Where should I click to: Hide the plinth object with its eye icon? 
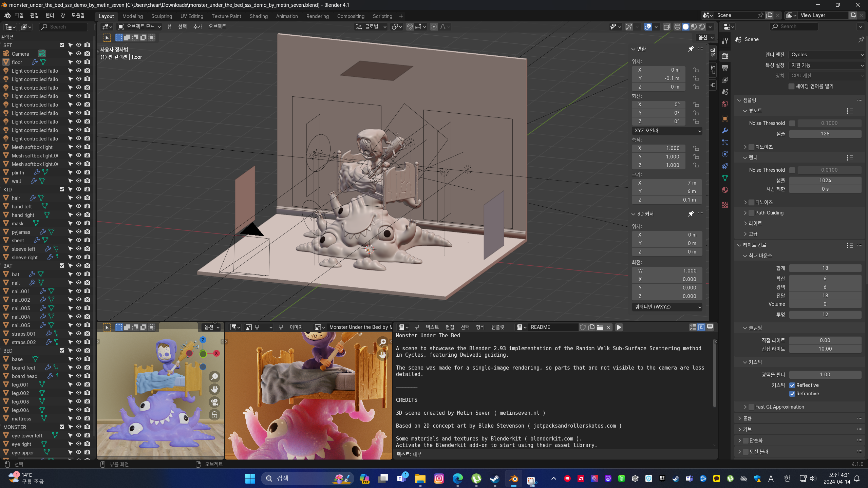pyautogui.click(x=79, y=172)
